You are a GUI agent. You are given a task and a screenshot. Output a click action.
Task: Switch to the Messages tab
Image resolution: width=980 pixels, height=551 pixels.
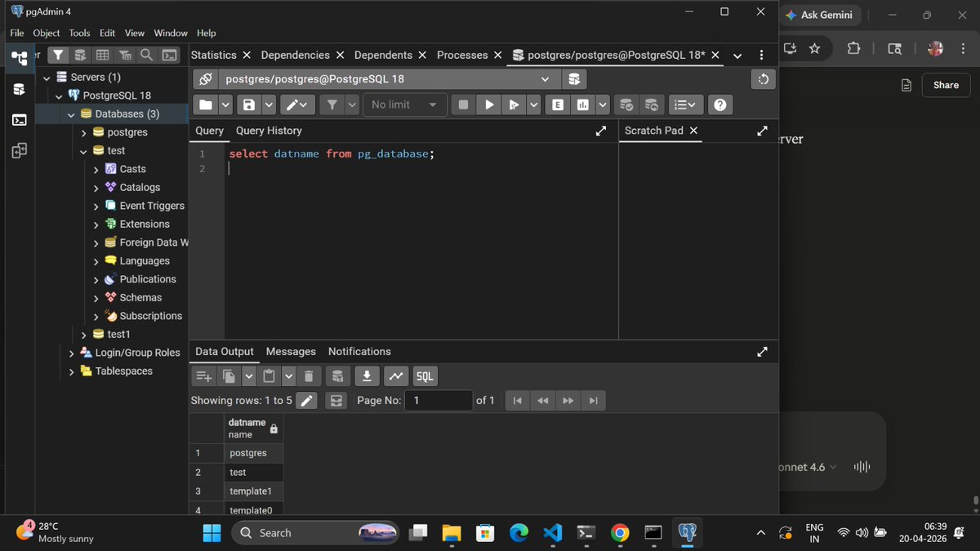point(291,351)
